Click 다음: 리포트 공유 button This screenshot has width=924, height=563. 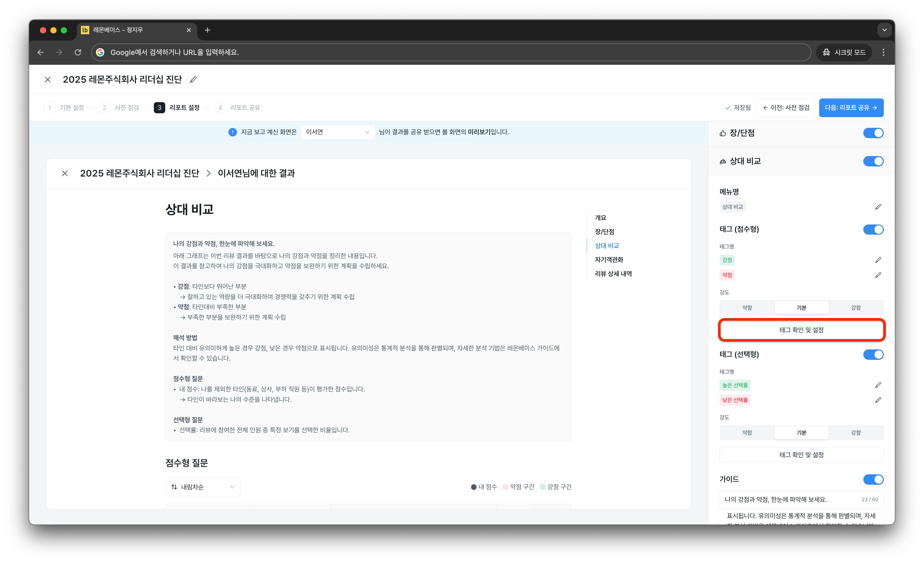point(851,108)
